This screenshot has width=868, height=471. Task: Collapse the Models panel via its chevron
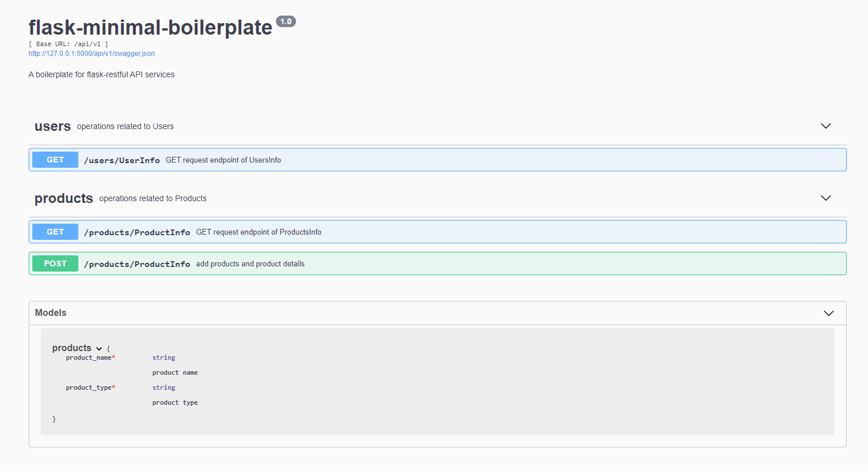(x=829, y=313)
